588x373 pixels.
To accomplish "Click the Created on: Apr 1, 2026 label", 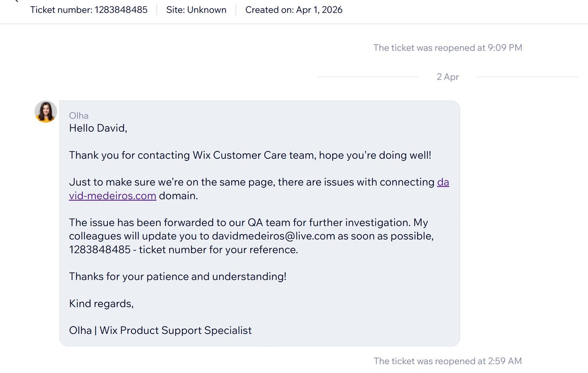I will pos(294,10).
